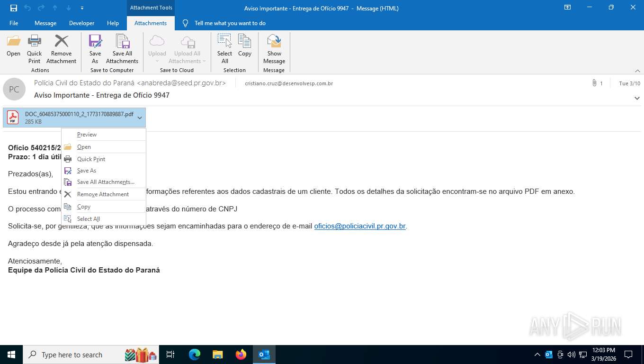This screenshot has width=644, height=364.
Task: Open oficios@policiacivil.pr.gov.br email link
Action: pyautogui.click(x=360, y=226)
